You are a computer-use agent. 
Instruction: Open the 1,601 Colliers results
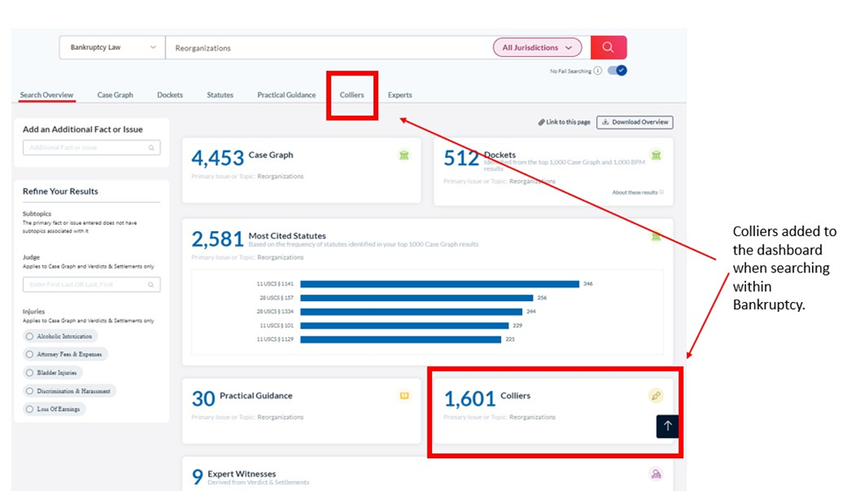pyautogui.click(x=470, y=400)
